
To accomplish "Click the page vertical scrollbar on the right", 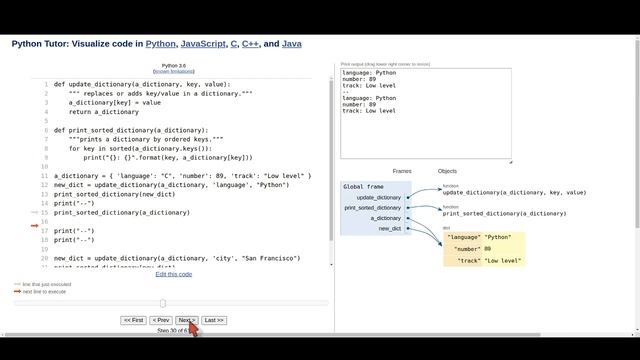I will [x=637, y=133].
